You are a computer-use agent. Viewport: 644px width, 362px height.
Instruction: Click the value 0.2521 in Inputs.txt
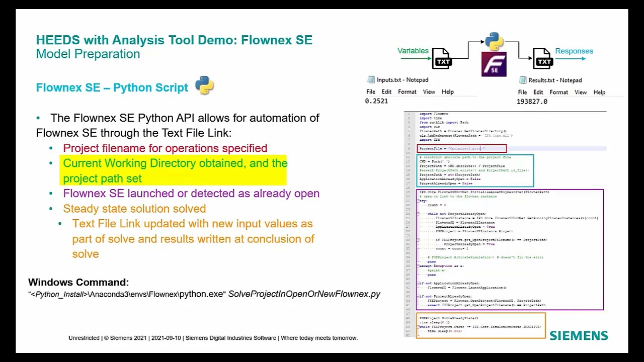(x=376, y=101)
